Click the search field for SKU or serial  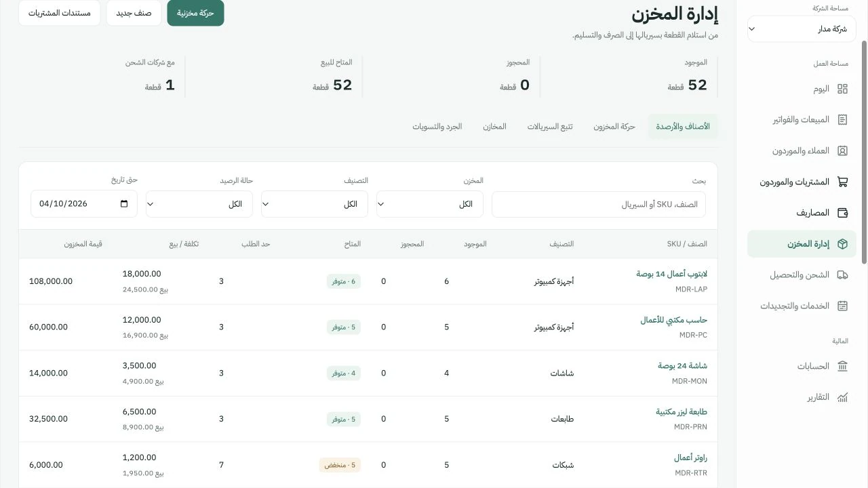click(599, 204)
